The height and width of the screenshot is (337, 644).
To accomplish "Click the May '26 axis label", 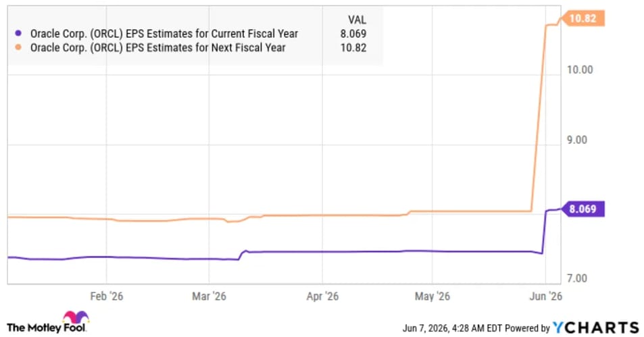I will pyautogui.click(x=432, y=296).
